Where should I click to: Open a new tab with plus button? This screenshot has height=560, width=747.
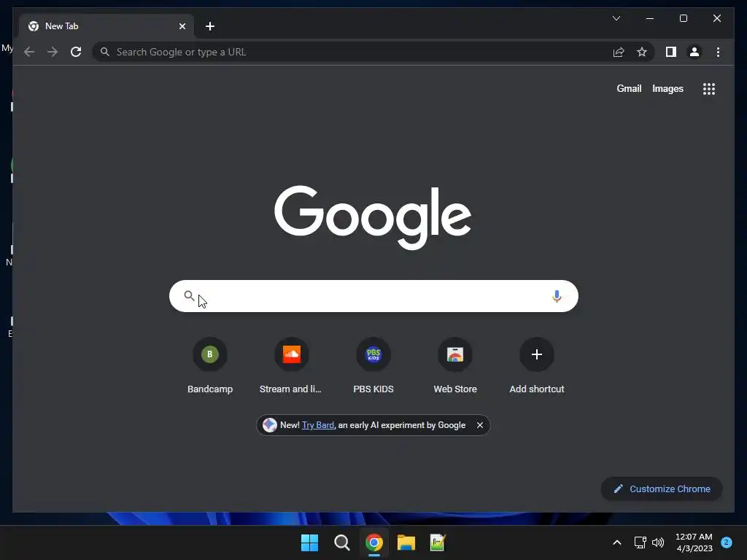[x=210, y=26]
